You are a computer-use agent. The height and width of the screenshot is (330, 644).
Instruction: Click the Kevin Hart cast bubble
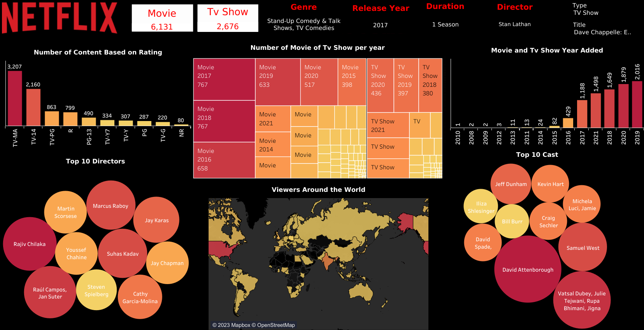(550, 184)
